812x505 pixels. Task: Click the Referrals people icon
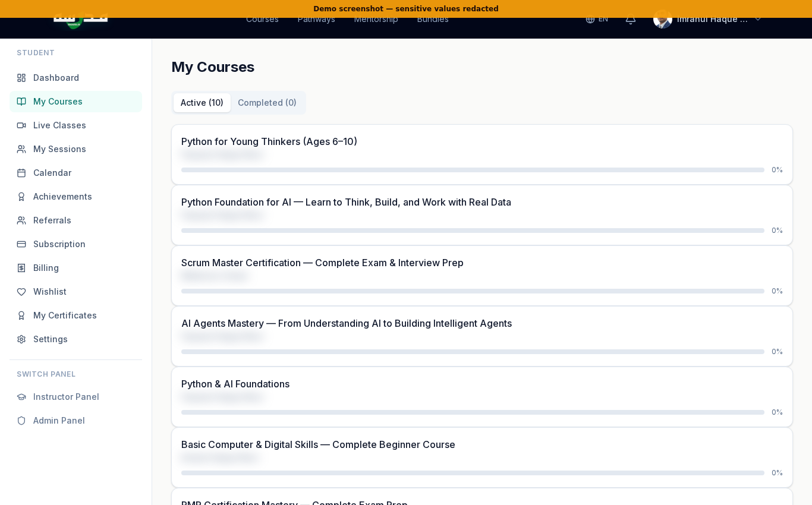21,220
